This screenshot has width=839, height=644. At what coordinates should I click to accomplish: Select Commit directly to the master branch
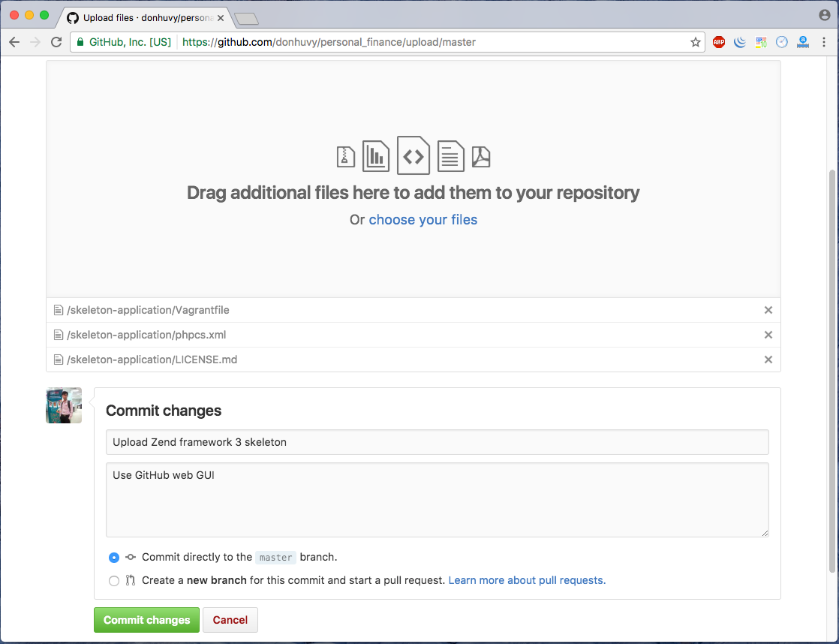pyautogui.click(x=114, y=558)
